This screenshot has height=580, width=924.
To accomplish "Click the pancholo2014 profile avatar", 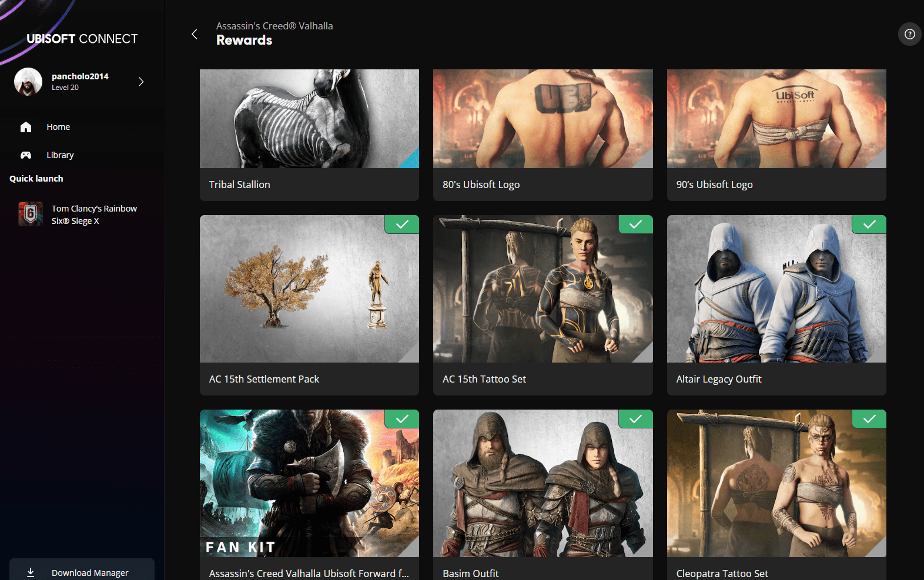I will pos(28,82).
